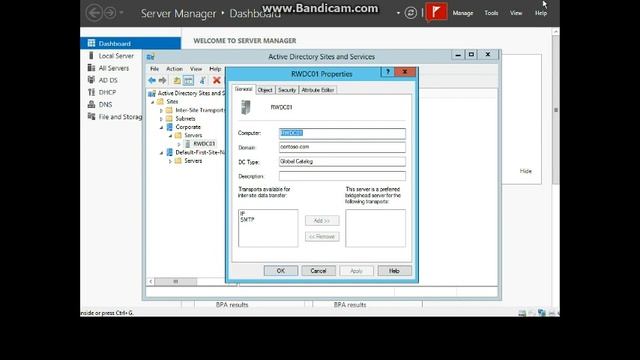
Task: Click the Apply button
Action: click(x=356, y=271)
